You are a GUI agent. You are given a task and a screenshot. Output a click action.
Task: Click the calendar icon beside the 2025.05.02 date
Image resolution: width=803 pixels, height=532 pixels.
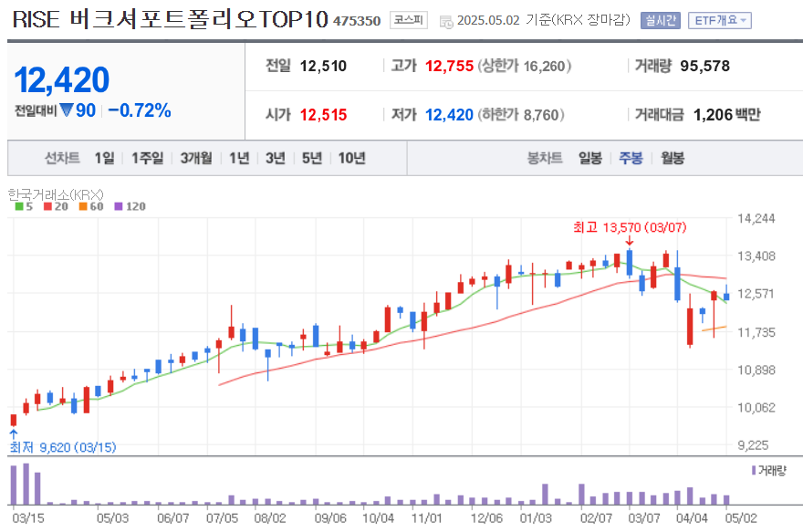pos(446,22)
